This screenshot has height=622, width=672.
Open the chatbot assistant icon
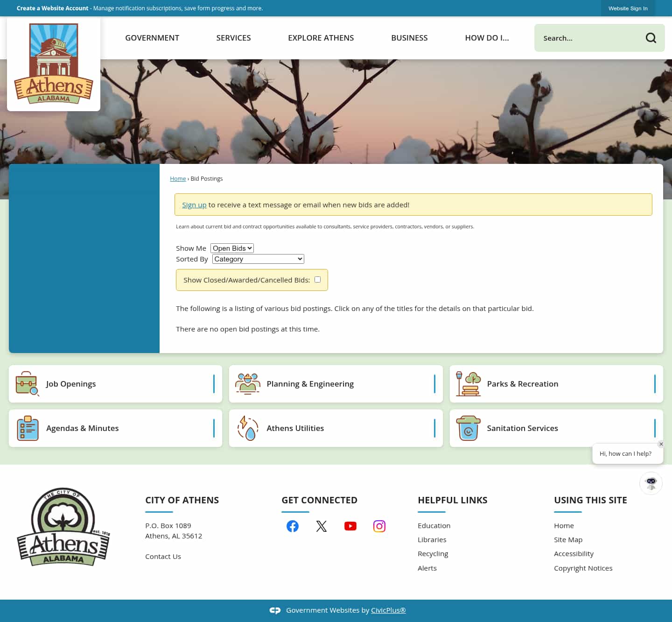click(651, 483)
